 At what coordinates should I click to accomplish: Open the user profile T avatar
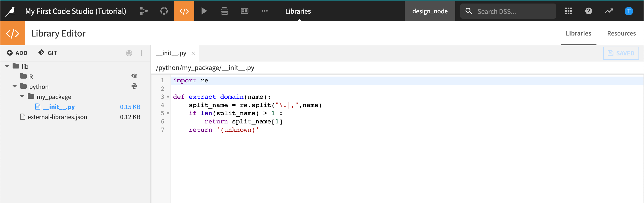[x=629, y=11]
